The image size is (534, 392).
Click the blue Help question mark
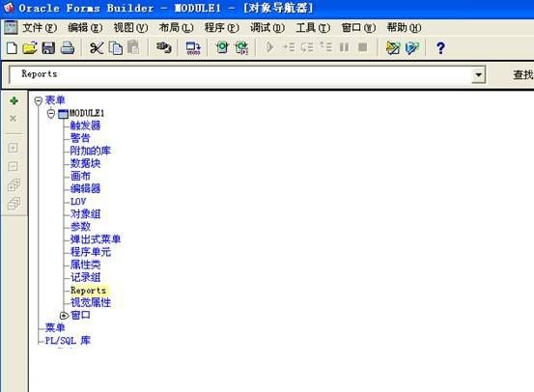point(440,48)
